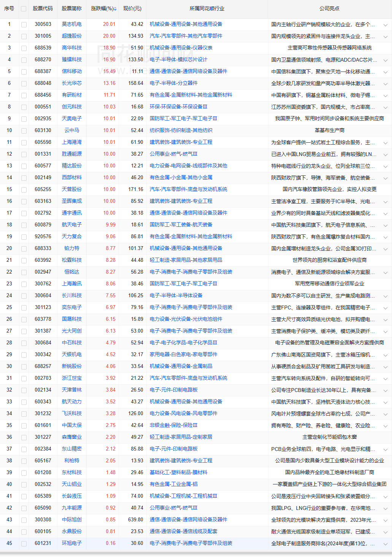This screenshot has height=559, width=392.
Task: Check the box for 昊志机电 row
Action: coord(24,25)
